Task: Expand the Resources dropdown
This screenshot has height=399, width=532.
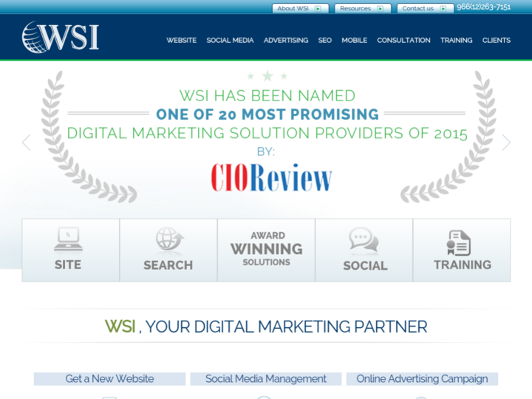Action: coord(362,8)
